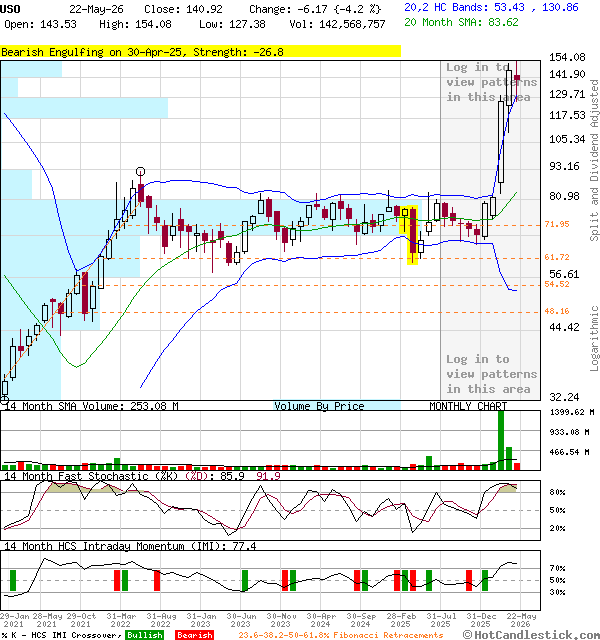The height and width of the screenshot is (640, 600).
Task: Click the Logarithmic scale label
Action: [594, 338]
